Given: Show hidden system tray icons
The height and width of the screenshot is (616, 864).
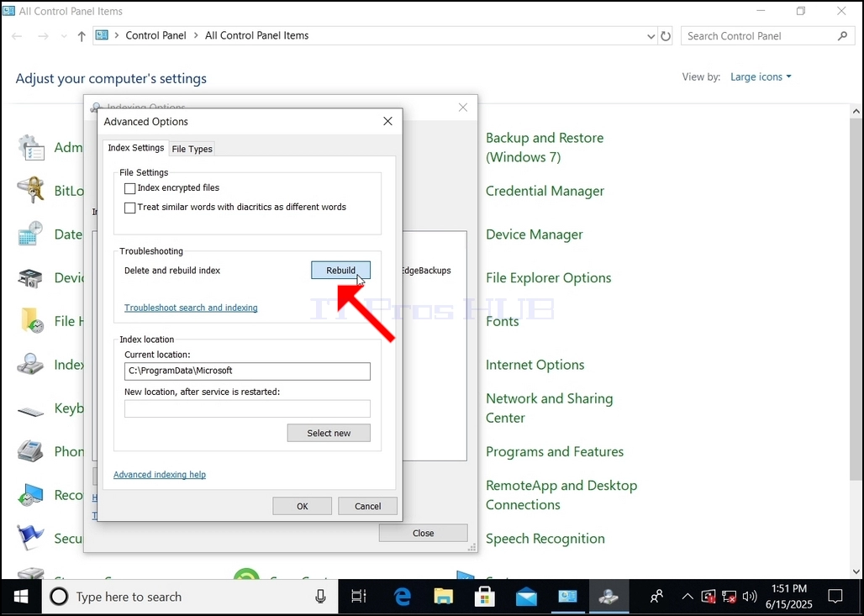Looking at the screenshot, I should point(688,597).
